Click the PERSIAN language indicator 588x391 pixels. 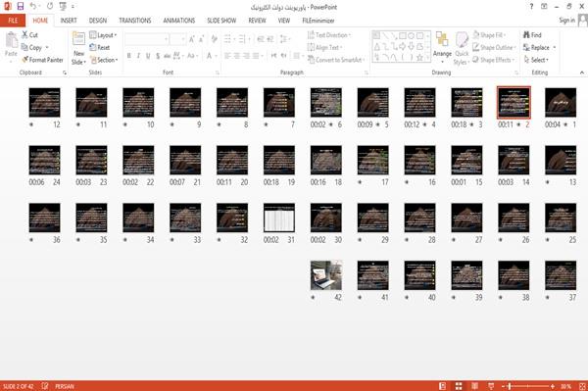click(65, 386)
